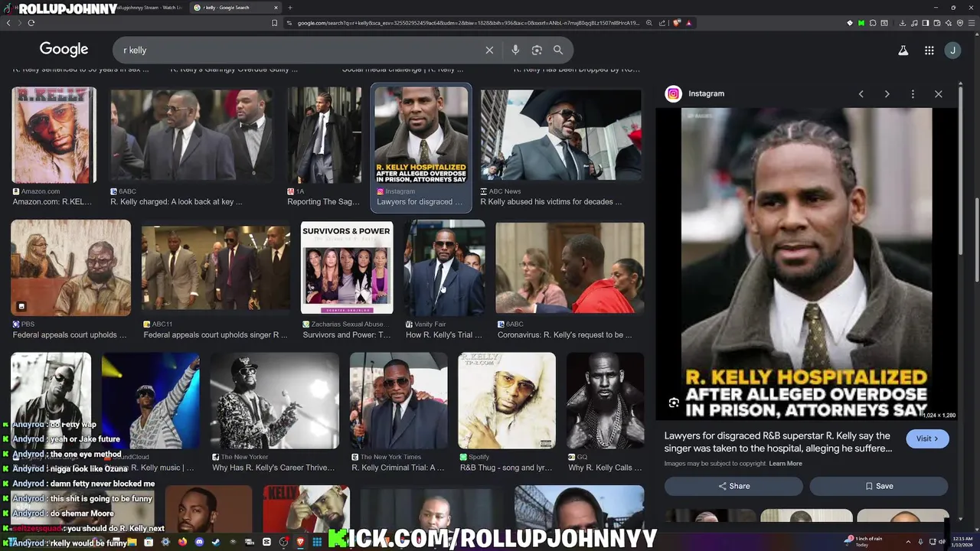This screenshot has height=551, width=980.
Task: Click the browser address bar URL
Action: (x=467, y=23)
